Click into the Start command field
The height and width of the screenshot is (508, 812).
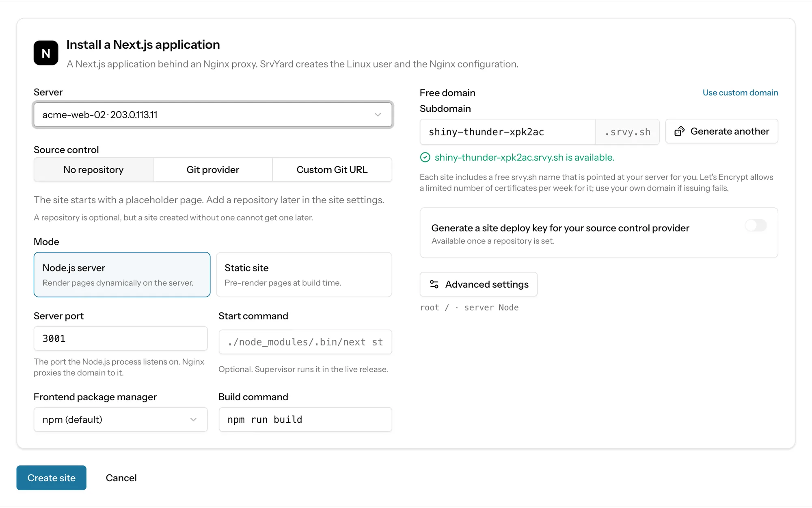pyautogui.click(x=305, y=342)
